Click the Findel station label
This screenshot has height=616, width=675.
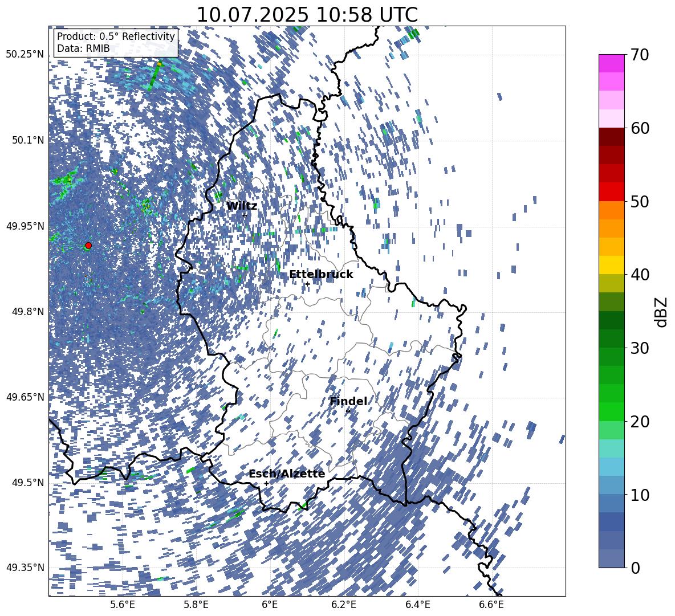tap(348, 401)
